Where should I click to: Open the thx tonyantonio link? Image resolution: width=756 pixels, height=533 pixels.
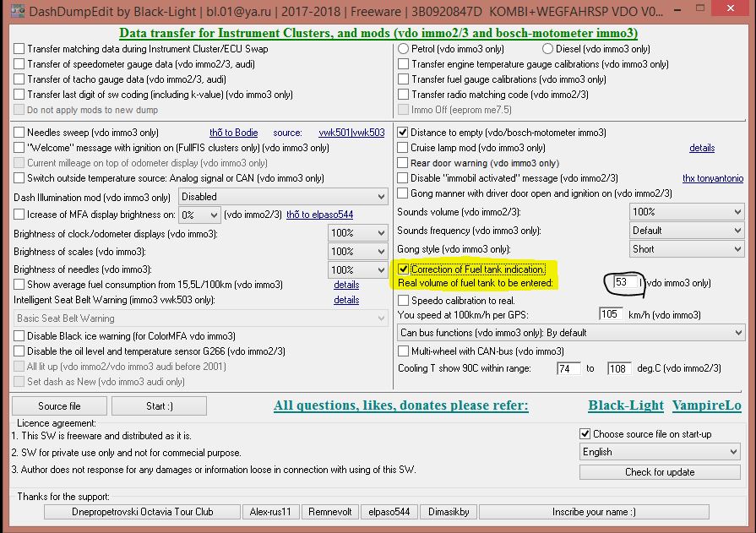click(713, 178)
